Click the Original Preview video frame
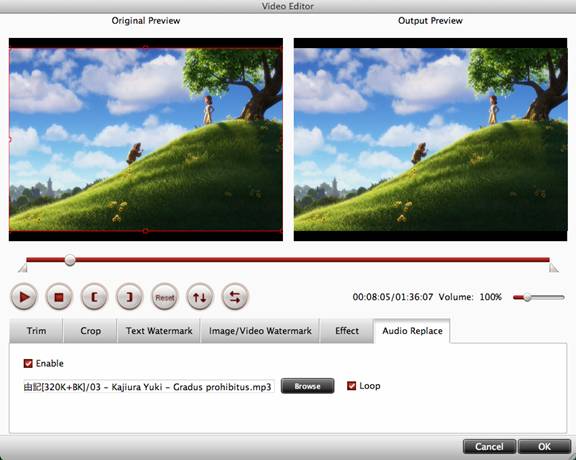Viewport: 576px width, 460px height. (146, 139)
